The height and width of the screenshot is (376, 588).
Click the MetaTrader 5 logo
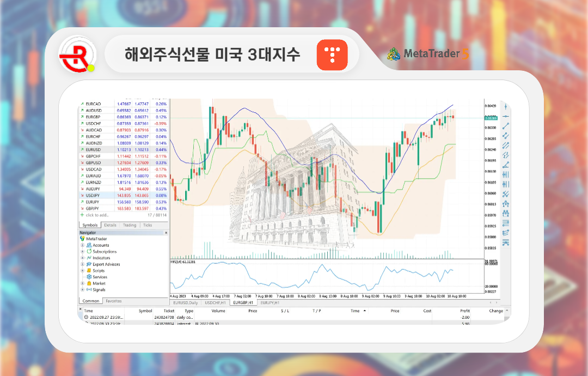[427, 54]
